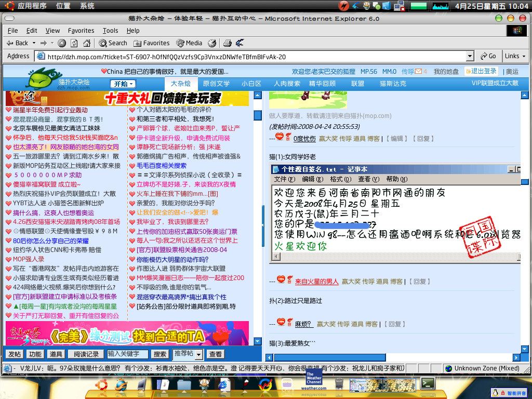Open the folder icon in the bottom dock
532x399 pixels.
[184, 385]
